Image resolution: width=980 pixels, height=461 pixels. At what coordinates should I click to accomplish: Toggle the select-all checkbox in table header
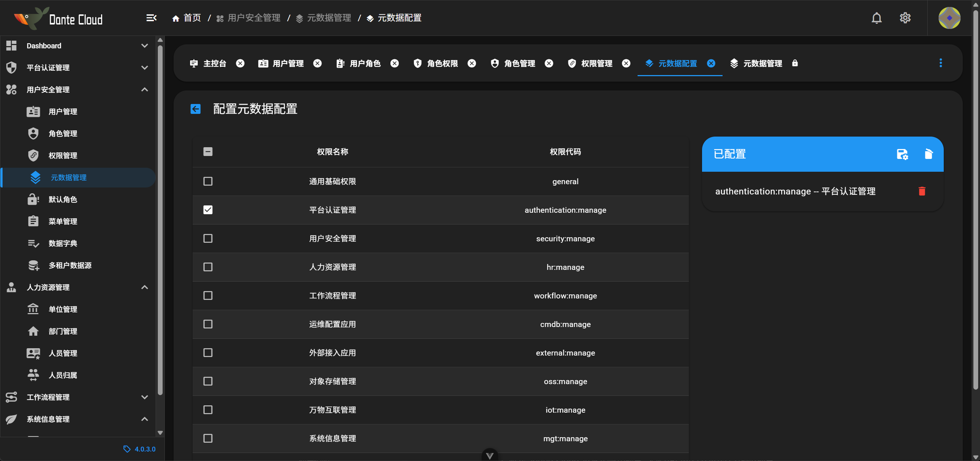pos(208,151)
